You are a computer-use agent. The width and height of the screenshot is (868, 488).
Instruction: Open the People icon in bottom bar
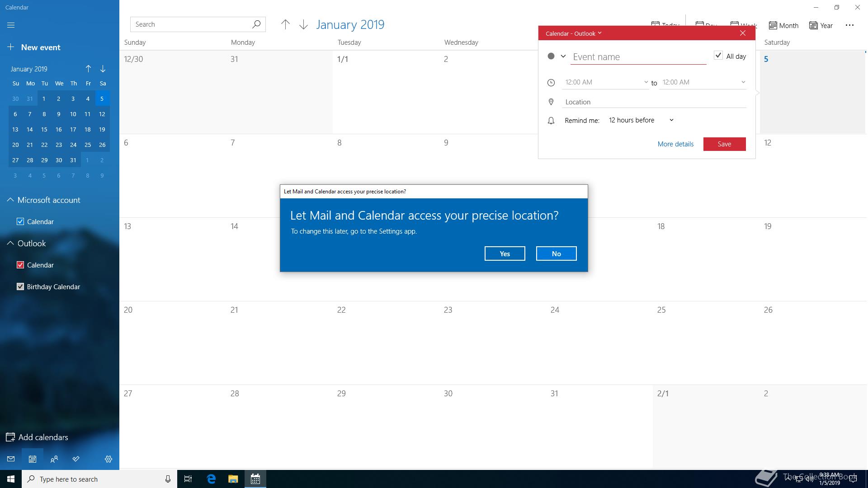[x=54, y=459]
